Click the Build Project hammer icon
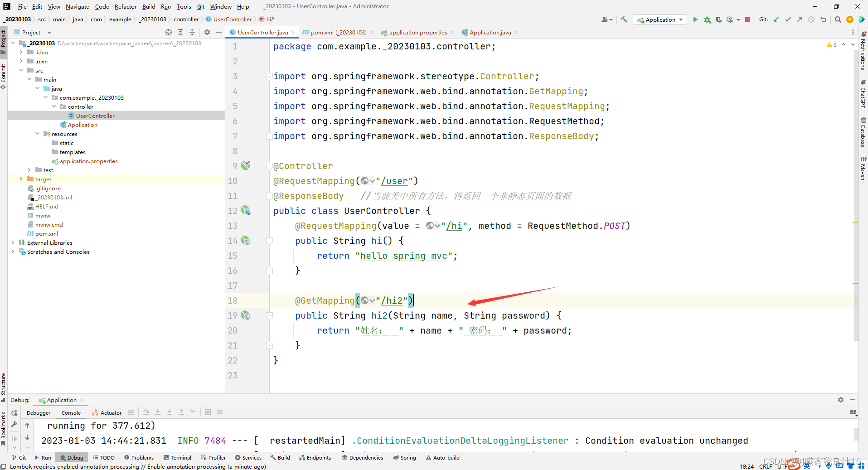The image size is (868, 470). pyautogui.click(x=624, y=19)
